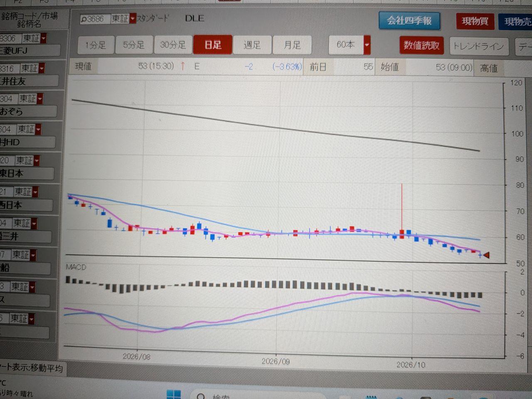Open the 60本 bar count dropdown
Screen dimensions: 532x399
[367, 45]
